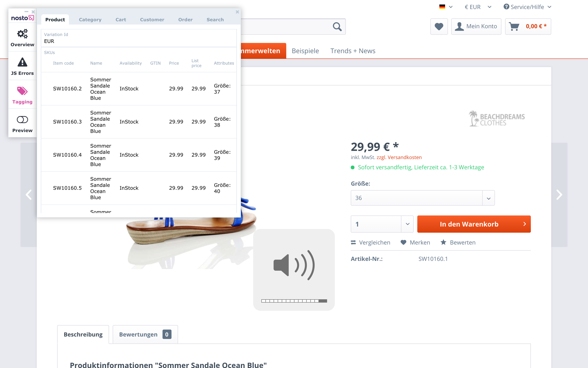The image size is (588, 368).
Task: Open the JS Errors warning icon
Action: click(22, 63)
